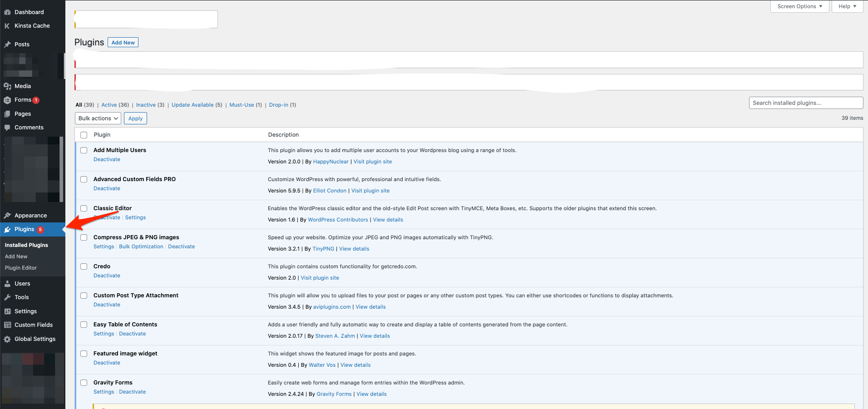Screen dimensions: 868x409
Task: Click the Kinsta Cache K icon
Action: 7,26
